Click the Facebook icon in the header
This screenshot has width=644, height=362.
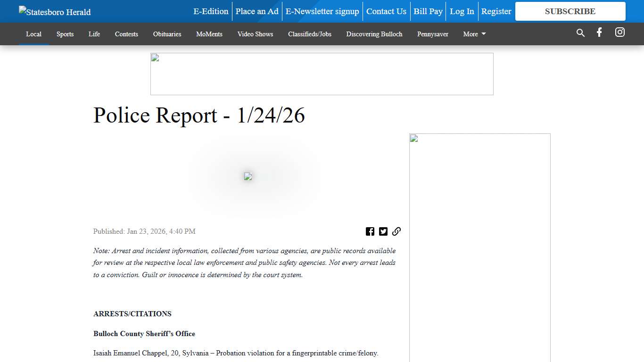(x=599, y=33)
